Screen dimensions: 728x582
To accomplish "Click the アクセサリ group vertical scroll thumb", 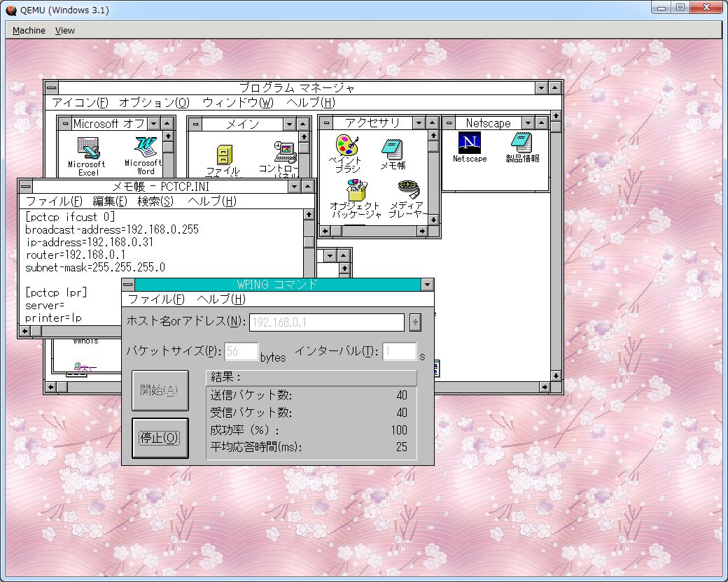I will (433, 147).
